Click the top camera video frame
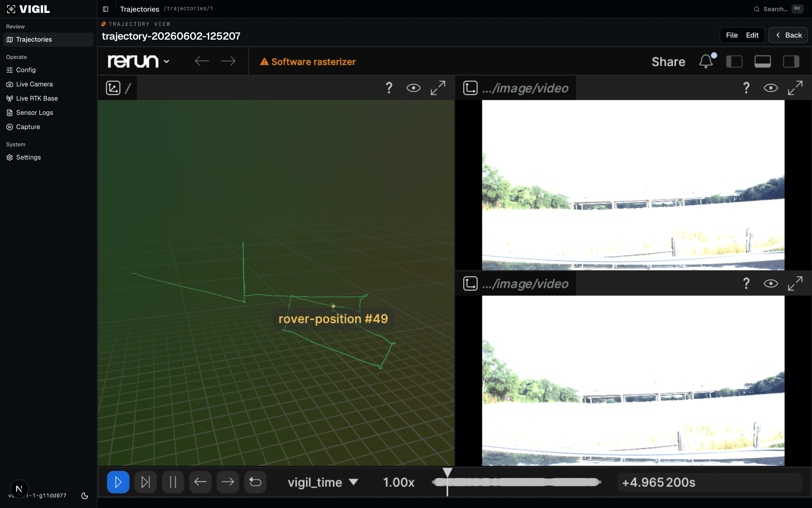This screenshot has height=508, width=812. click(633, 185)
